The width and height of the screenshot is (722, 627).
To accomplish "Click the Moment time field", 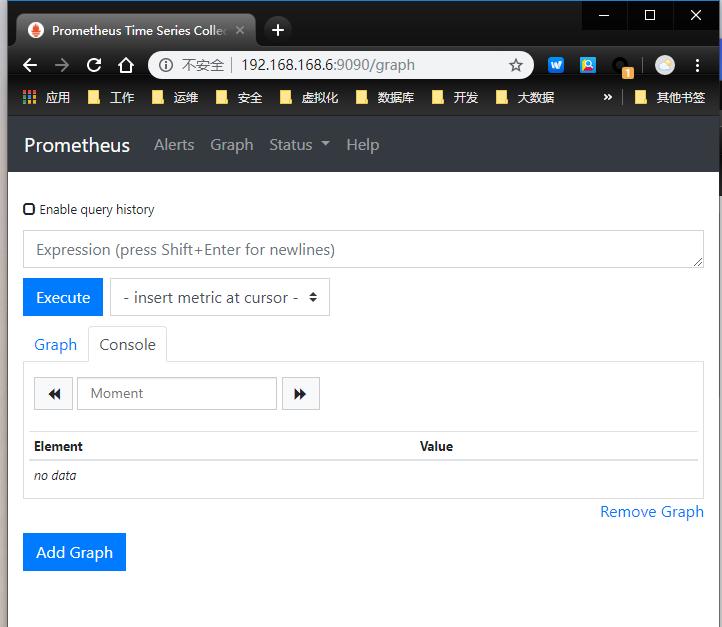I will point(177,394).
